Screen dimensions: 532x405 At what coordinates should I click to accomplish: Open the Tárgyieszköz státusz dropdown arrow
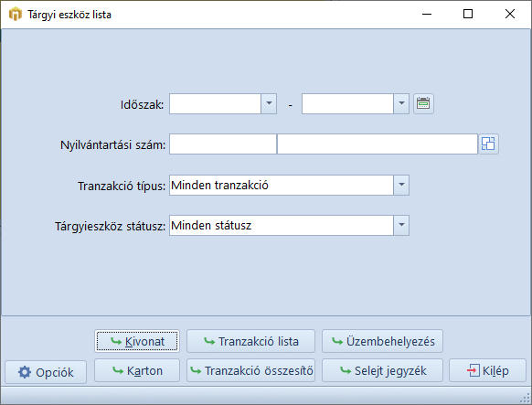tap(401, 225)
